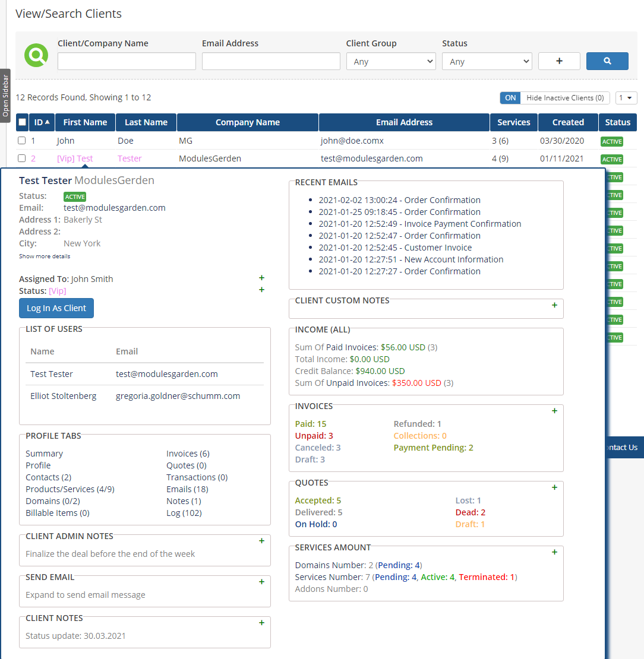Expand Client Admin Notes with plus icon
Screen dimensions: 644x659
(261, 540)
